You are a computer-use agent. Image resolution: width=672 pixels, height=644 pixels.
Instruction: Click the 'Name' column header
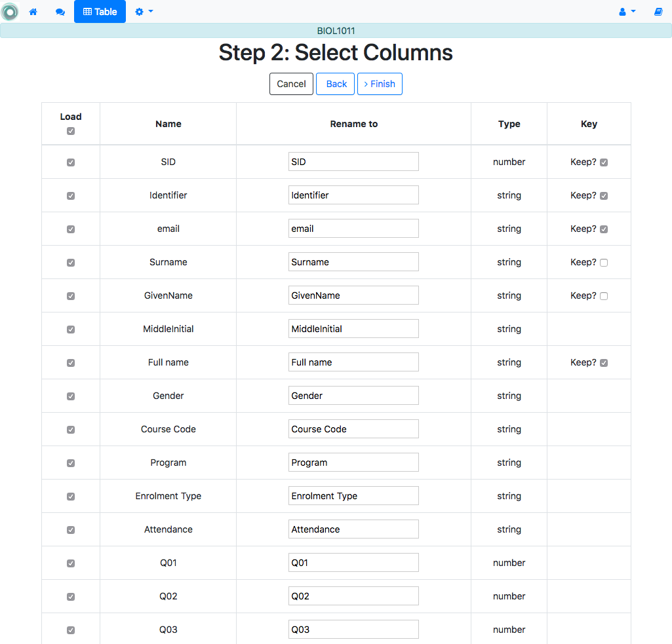pos(168,124)
